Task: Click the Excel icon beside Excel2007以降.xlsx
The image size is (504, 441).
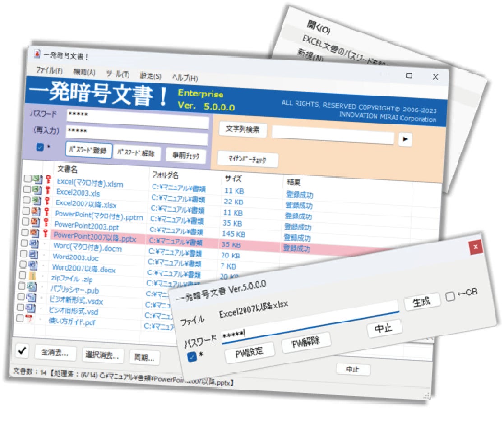Action: (36, 201)
